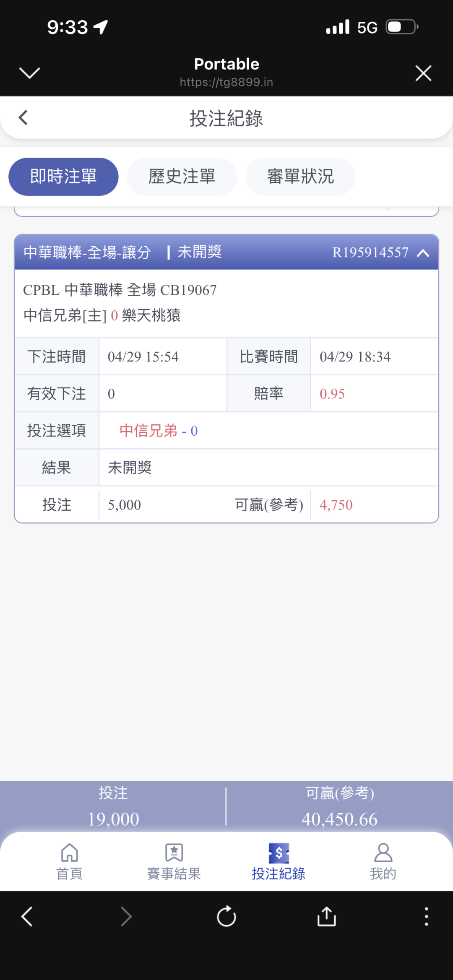Open the 審單狀況 tab

[x=300, y=177]
